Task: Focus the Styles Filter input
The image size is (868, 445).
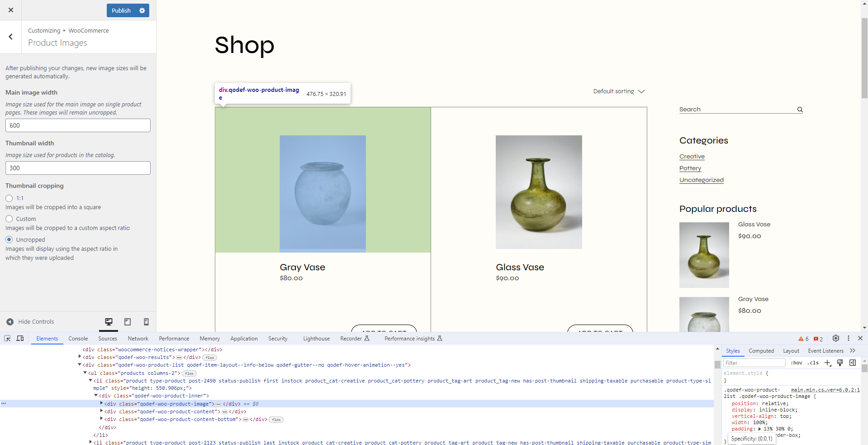Action: click(x=754, y=363)
